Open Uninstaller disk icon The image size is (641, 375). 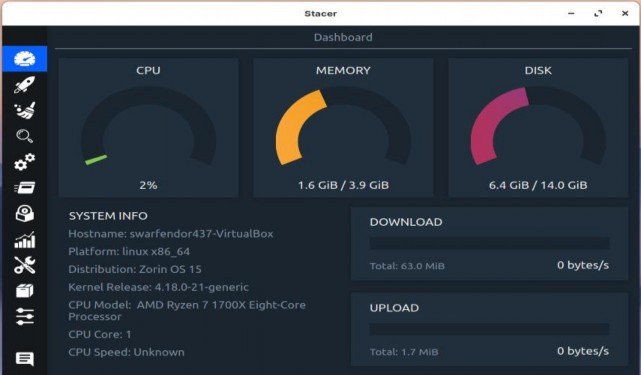pyautogui.click(x=25, y=213)
